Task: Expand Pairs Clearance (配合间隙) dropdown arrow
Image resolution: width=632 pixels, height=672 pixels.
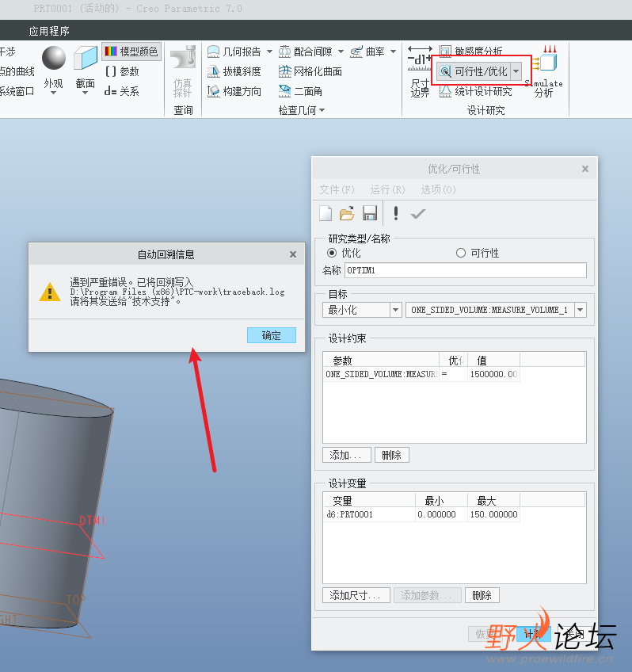Action: click(x=341, y=52)
